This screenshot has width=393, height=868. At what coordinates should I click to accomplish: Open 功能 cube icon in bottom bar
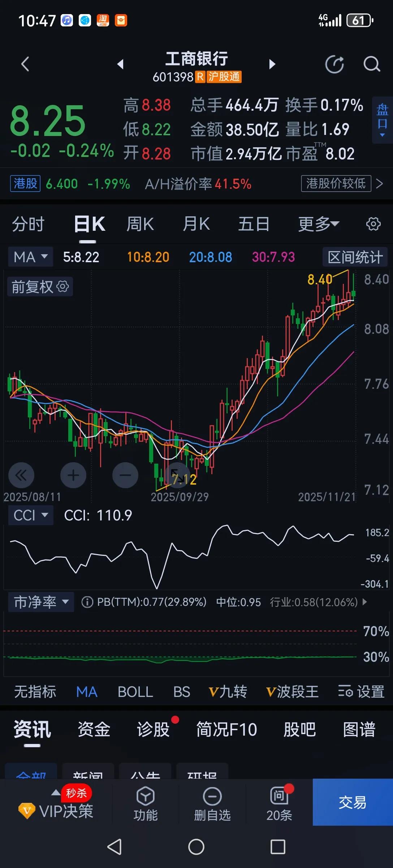click(x=146, y=796)
